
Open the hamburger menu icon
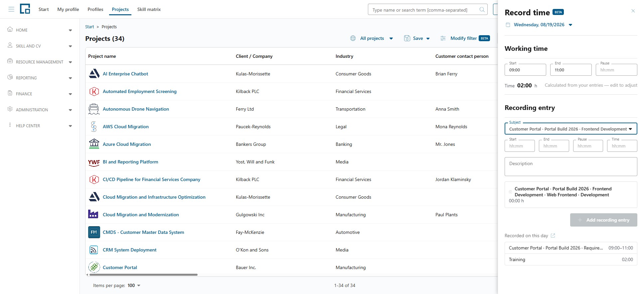click(11, 9)
